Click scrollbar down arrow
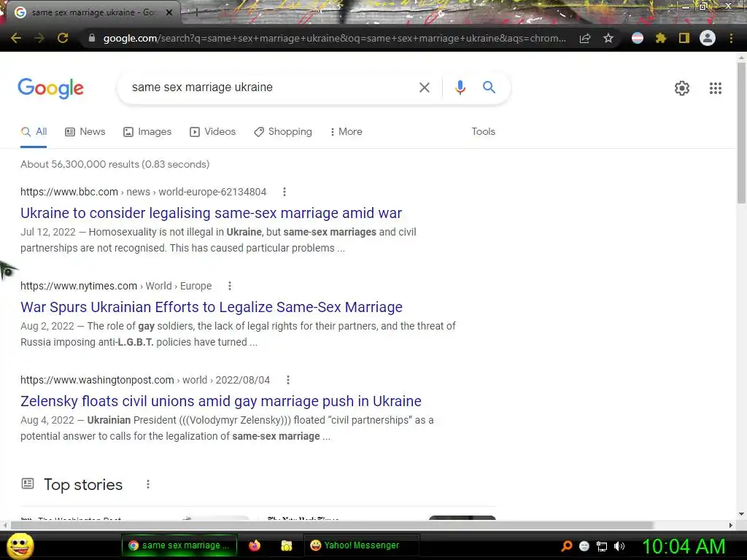 point(741,514)
